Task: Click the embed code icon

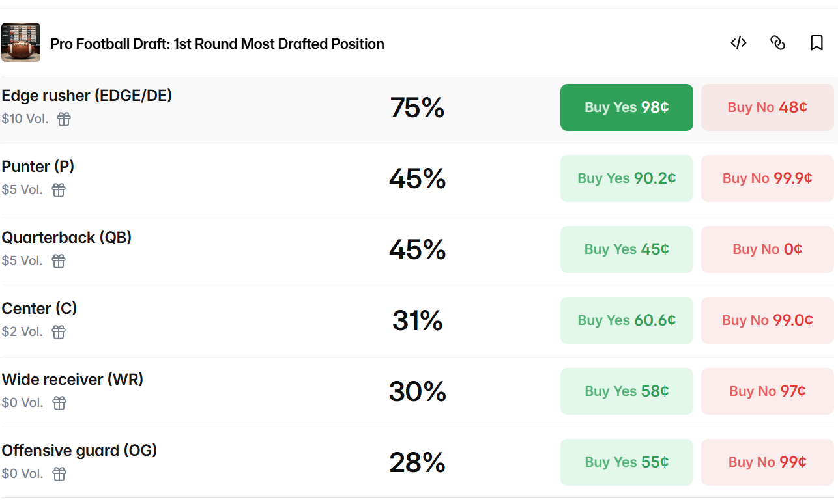Action: [x=738, y=43]
